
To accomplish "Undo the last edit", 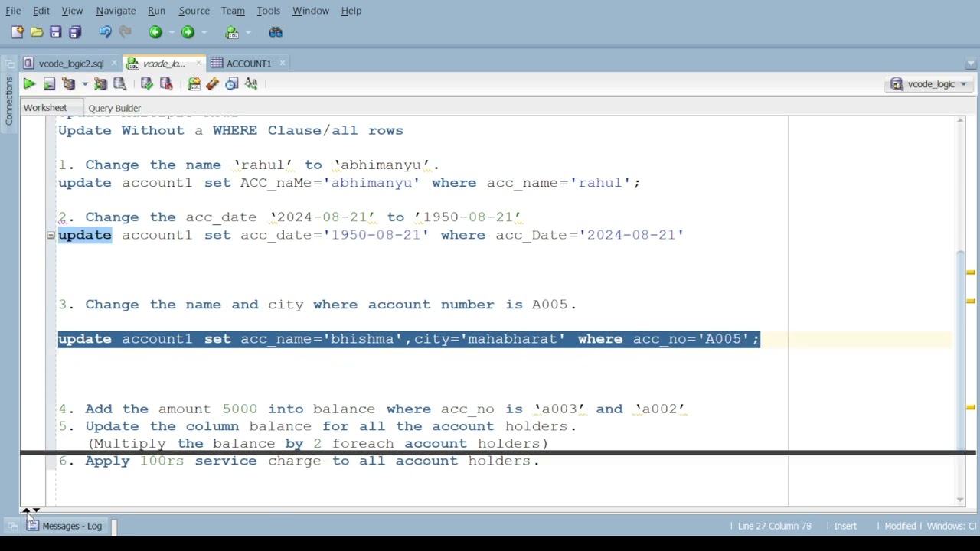I will click(105, 32).
